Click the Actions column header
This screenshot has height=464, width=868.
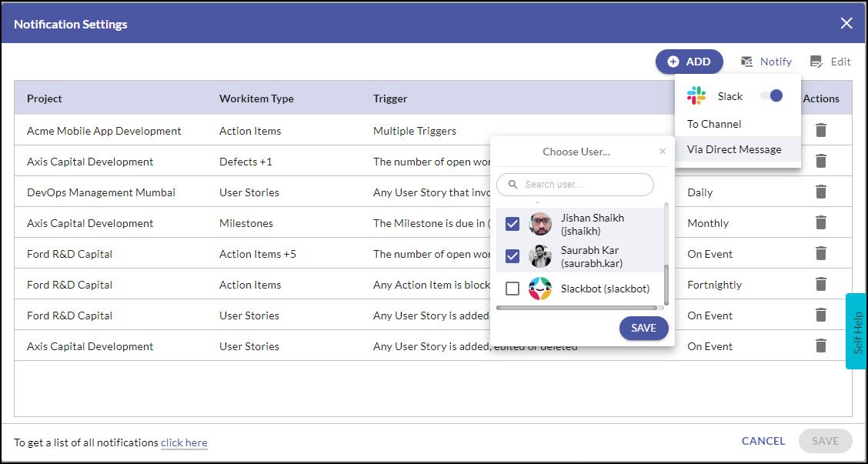click(x=821, y=98)
